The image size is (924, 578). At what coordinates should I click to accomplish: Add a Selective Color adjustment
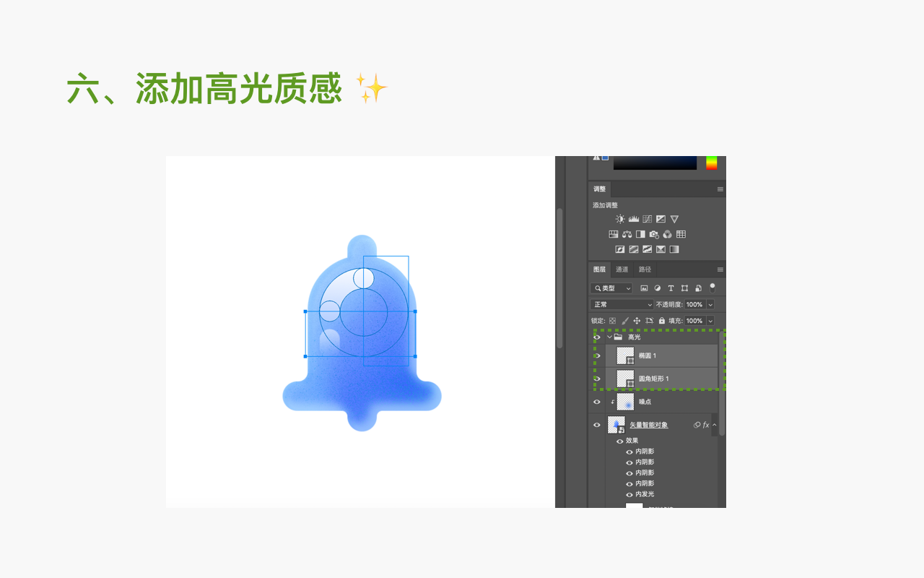[x=661, y=249]
